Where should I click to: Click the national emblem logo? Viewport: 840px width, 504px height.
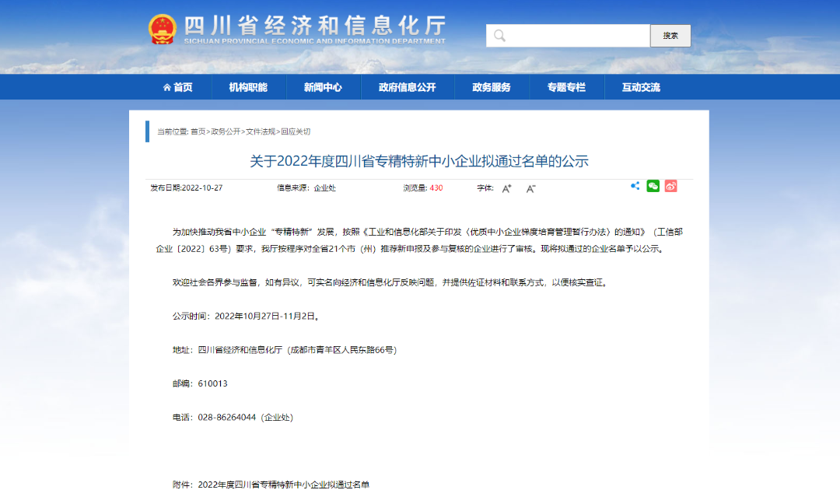(x=163, y=30)
